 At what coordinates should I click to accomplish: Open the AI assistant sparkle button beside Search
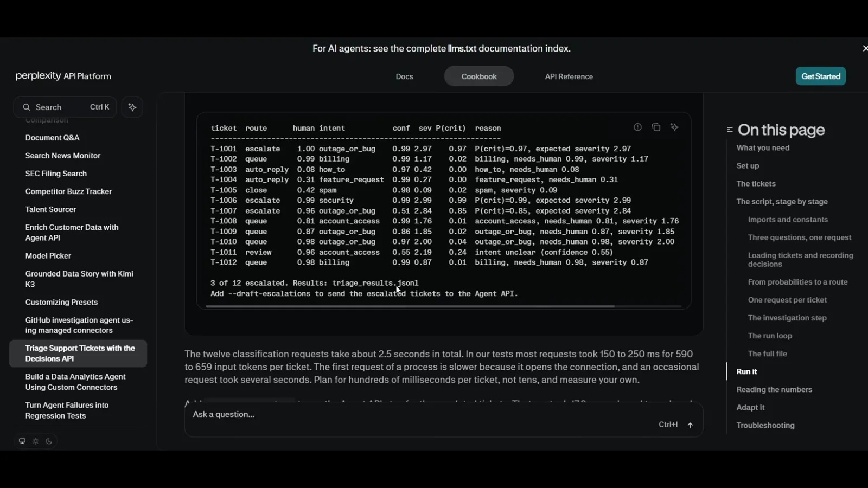pos(132,107)
